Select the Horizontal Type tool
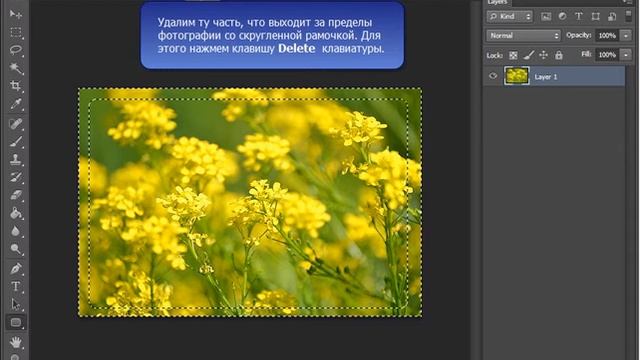640x360 pixels. (x=16, y=287)
